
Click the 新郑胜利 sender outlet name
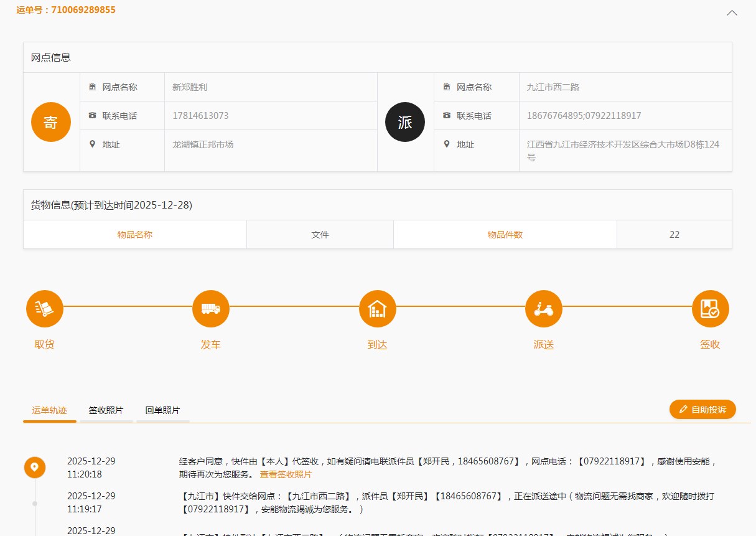click(x=190, y=87)
